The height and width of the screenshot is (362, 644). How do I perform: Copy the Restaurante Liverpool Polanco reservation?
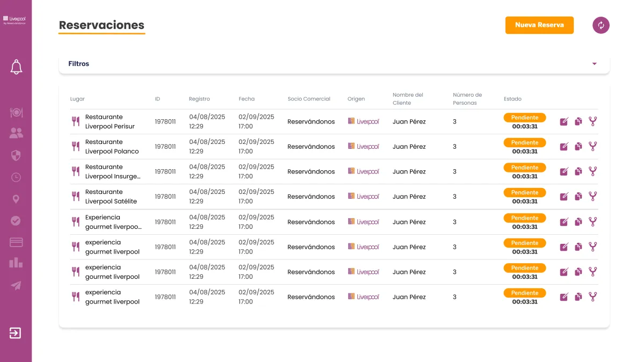[578, 147]
